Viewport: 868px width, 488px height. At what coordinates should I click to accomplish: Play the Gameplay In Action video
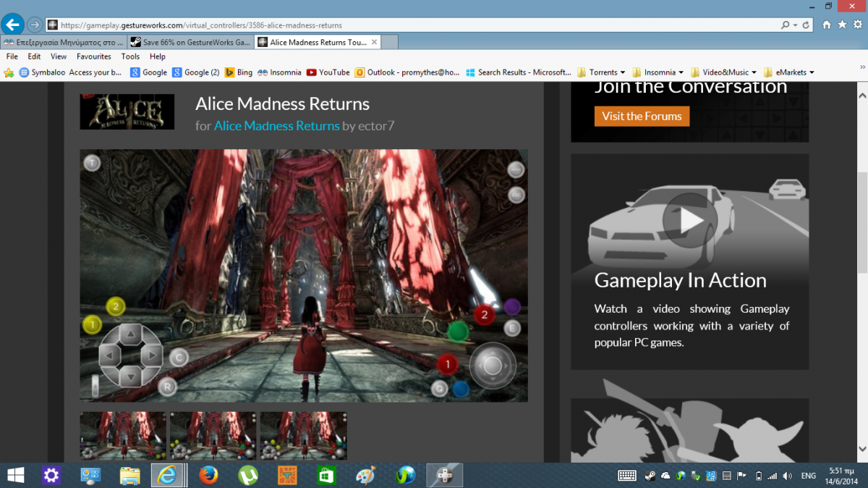pyautogui.click(x=690, y=220)
